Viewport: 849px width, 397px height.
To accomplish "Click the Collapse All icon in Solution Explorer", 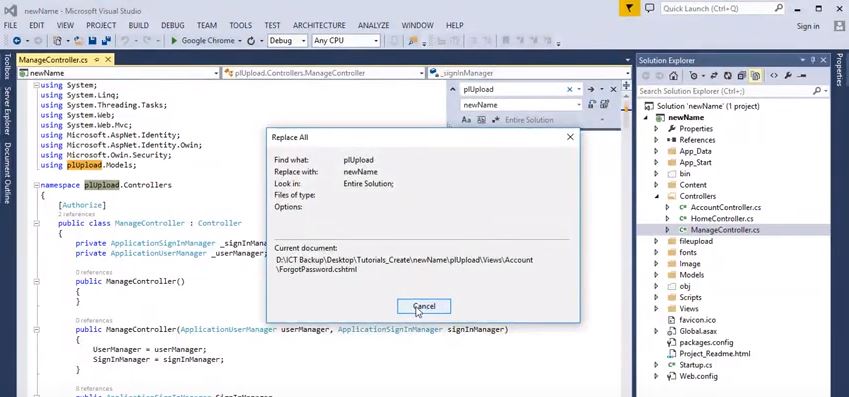I will (741, 76).
